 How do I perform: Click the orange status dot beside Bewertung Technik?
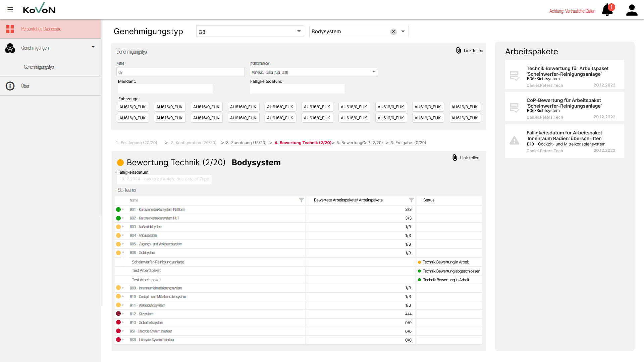[x=120, y=163]
